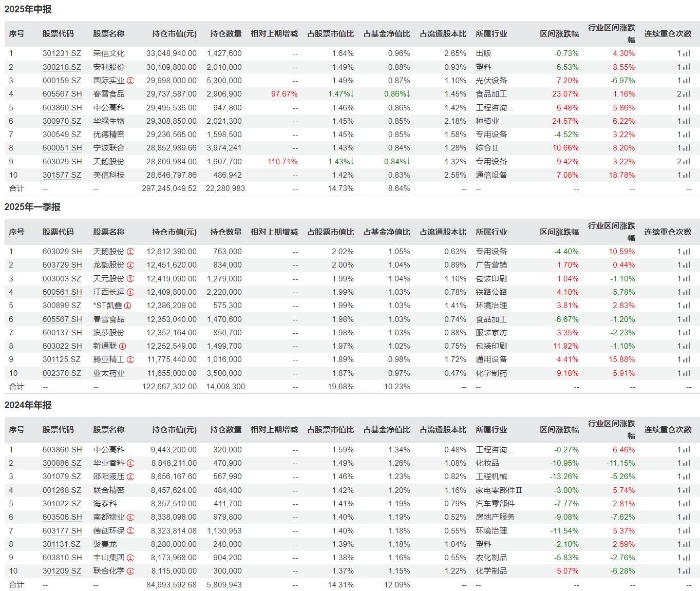Click the stock code 603810.SH

(x=62, y=558)
